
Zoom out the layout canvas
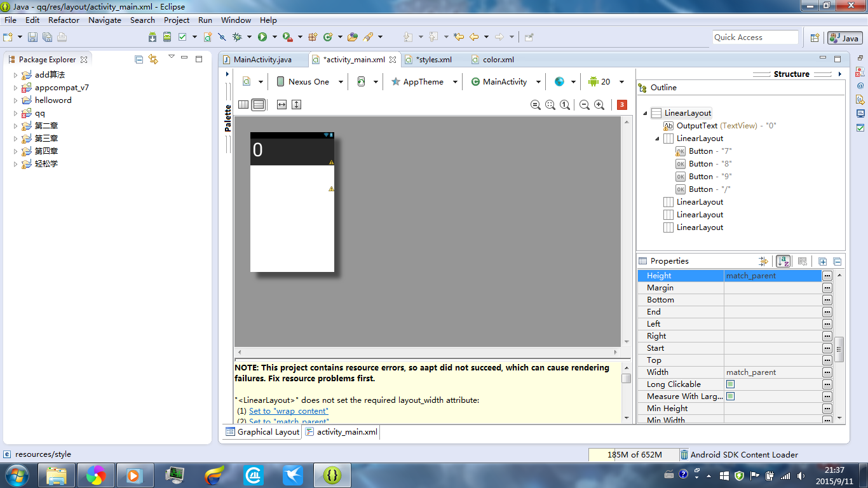point(584,105)
